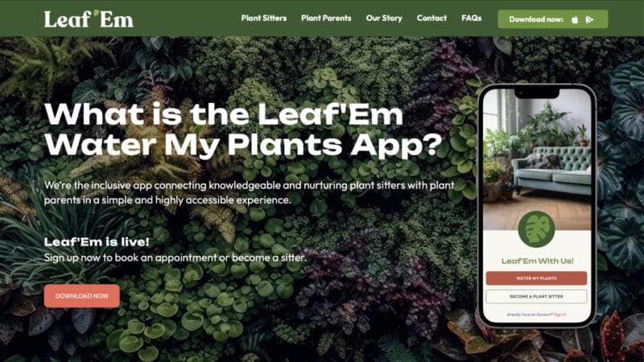Open the Contact page
Screen dimensions: 644x362
tap(431, 18)
